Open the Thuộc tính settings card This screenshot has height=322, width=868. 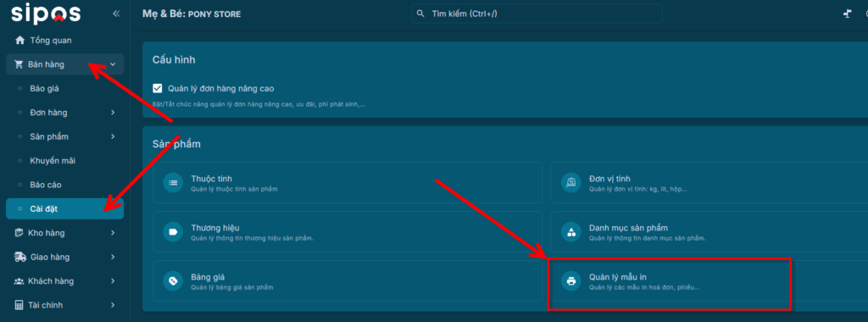pyautogui.click(x=348, y=182)
